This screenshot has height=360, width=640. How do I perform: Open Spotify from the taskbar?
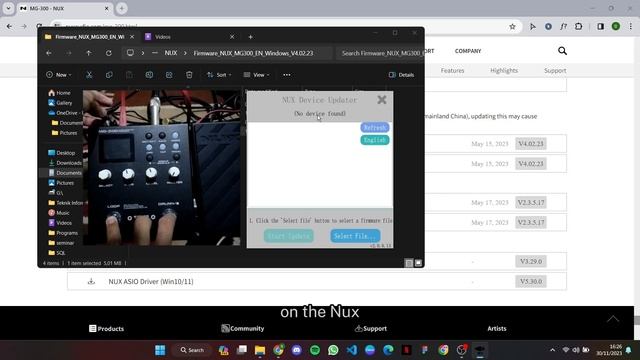tap(315, 350)
